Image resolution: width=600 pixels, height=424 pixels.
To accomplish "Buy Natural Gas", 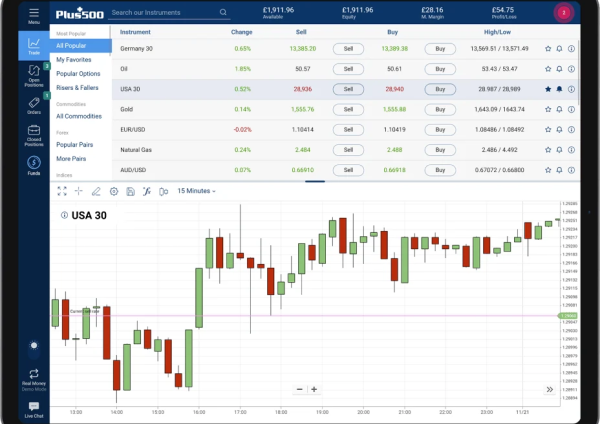I will click(x=440, y=150).
